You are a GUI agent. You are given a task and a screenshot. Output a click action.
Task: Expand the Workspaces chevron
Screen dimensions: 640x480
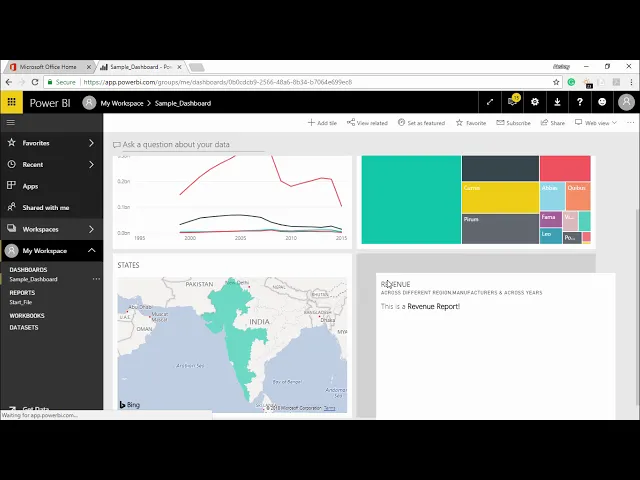pos(91,229)
